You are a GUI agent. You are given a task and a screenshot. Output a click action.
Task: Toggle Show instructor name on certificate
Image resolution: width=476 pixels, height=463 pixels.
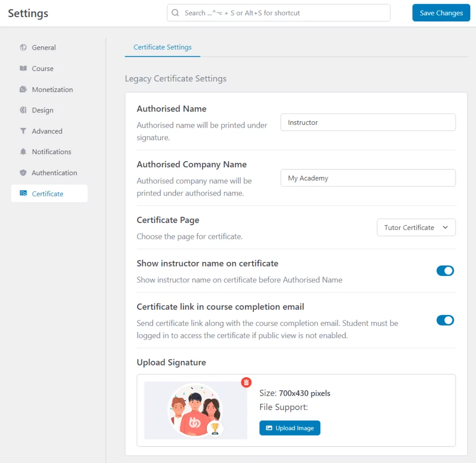click(x=445, y=271)
